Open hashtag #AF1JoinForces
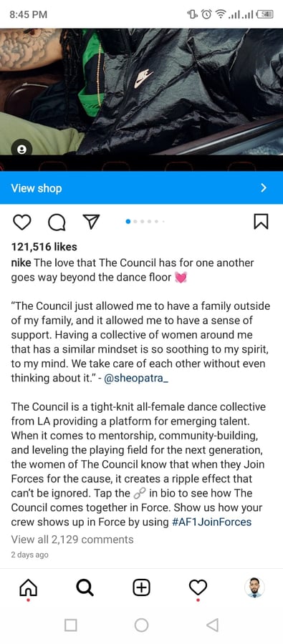The height and width of the screenshot is (644, 283). 212,522
